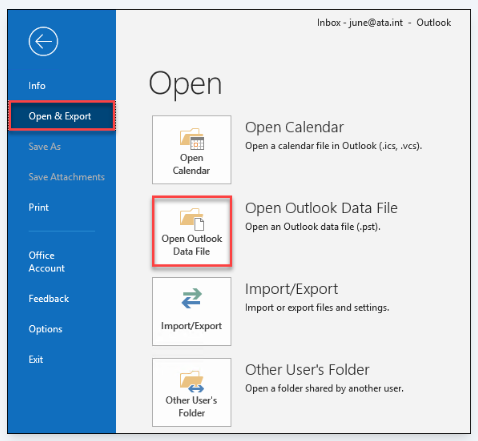The height and width of the screenshot is (441, 478).
Task: Open the Info menu item
Action: tap(37, 86)
